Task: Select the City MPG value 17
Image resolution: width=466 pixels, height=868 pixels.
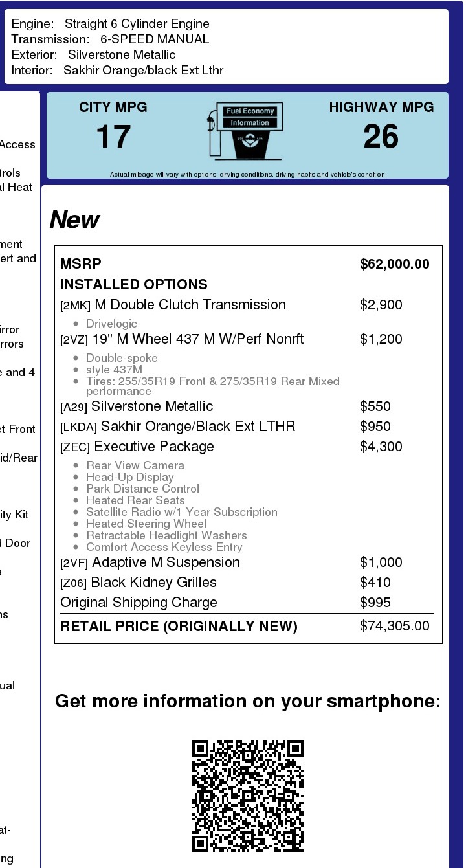Action: (x=113, y=137)
